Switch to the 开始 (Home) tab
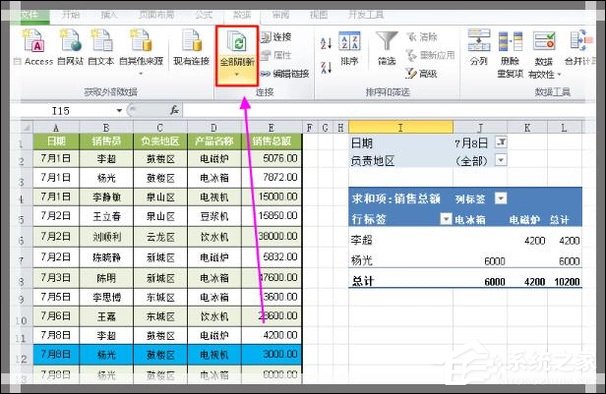606x394 pixels. tap(71, 15)
